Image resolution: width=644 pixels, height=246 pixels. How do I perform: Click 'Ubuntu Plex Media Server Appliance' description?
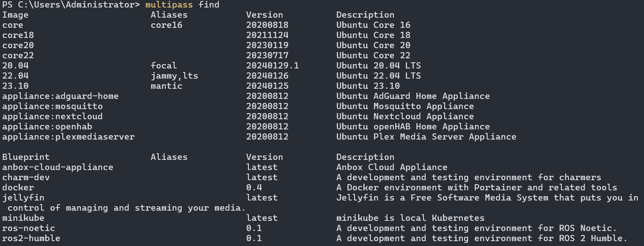coord(427,136)
